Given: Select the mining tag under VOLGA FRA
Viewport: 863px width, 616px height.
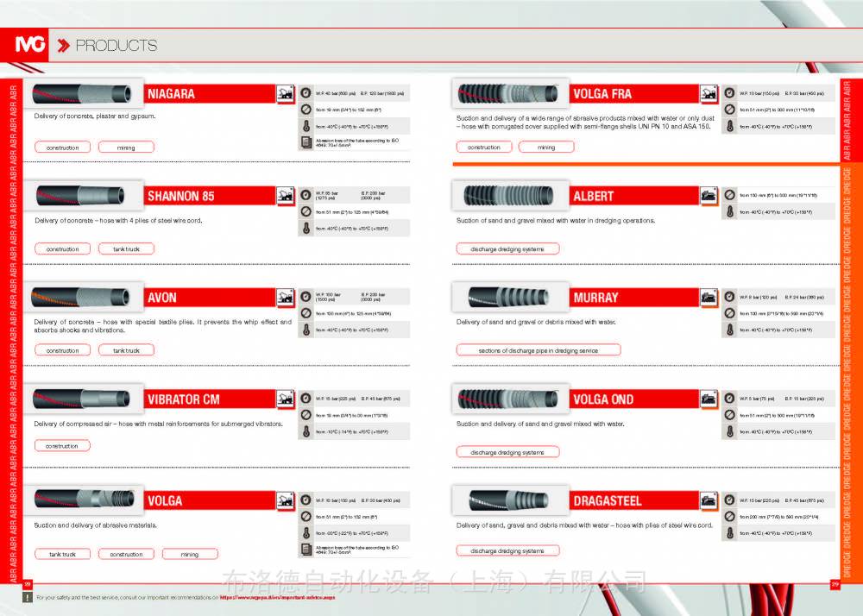Looking at the screenshot, I should pos(546,148).
